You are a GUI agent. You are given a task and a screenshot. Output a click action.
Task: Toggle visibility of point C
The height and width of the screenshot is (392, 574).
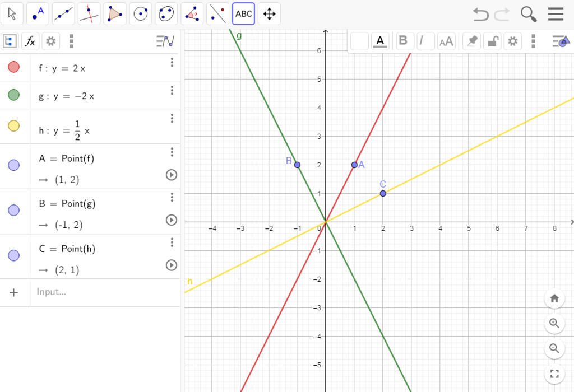coord(13,255)
